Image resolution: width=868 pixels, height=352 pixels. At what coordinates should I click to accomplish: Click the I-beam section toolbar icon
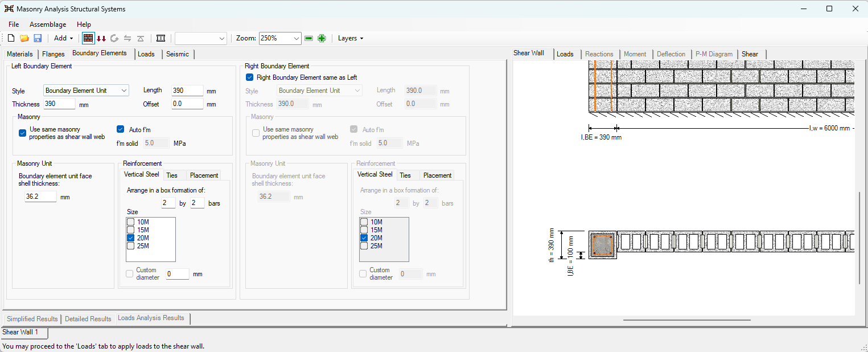click(x=161, y=38)
